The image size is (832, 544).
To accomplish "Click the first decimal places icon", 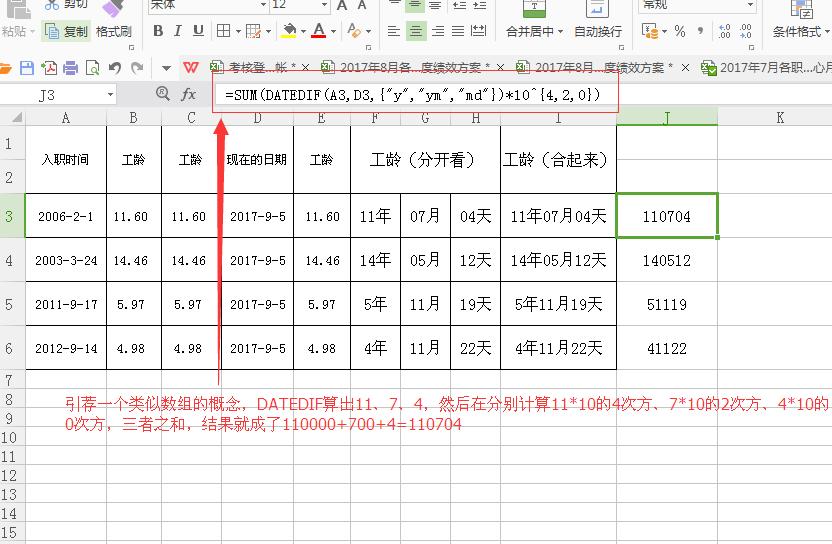I will tap(724, 31).
